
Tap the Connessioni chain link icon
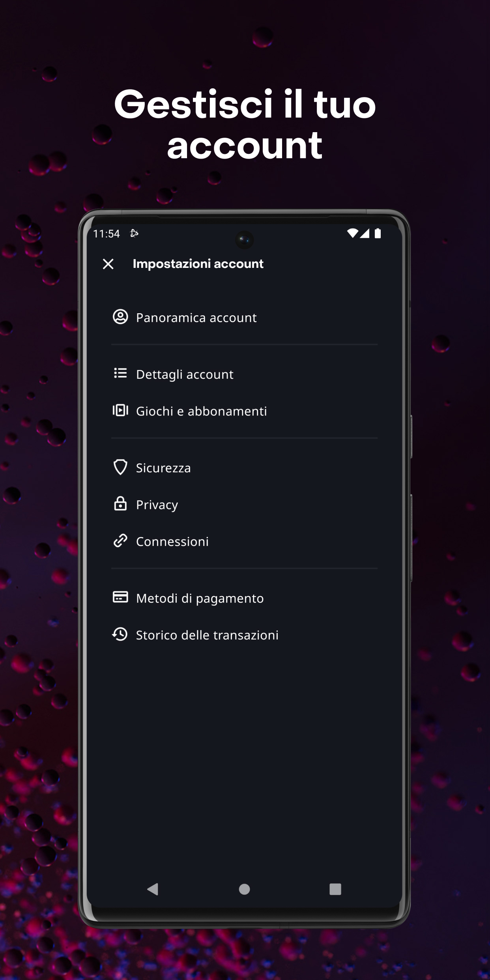click(x=120, y=541)
